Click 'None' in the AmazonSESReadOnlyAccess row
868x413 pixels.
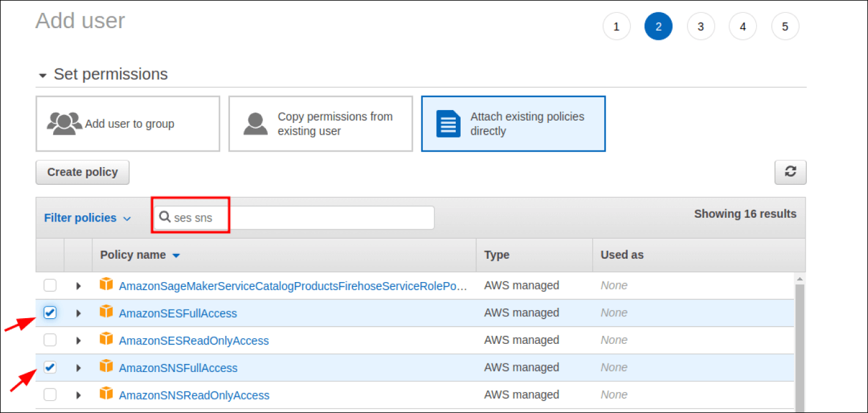click(614, 340)
